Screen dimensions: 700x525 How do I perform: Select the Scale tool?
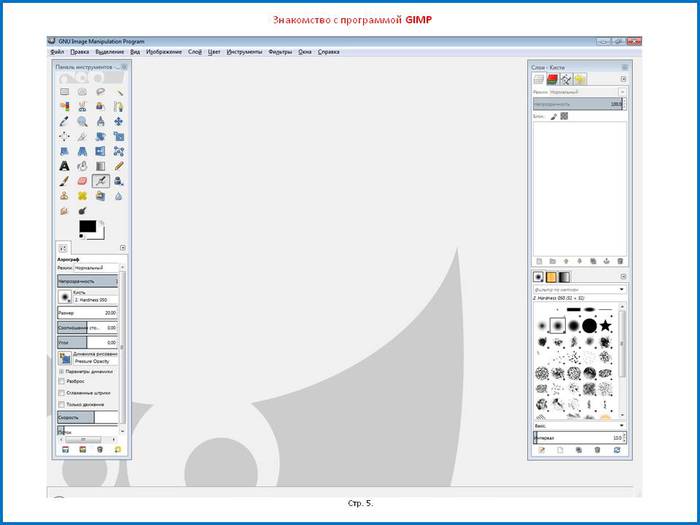coord(119,136)
